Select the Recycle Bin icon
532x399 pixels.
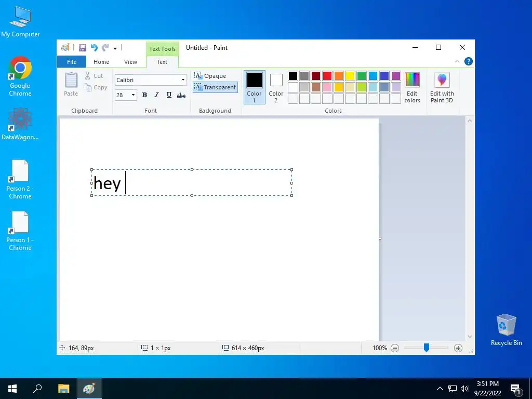pyautogui.click(x=506, y=330)
